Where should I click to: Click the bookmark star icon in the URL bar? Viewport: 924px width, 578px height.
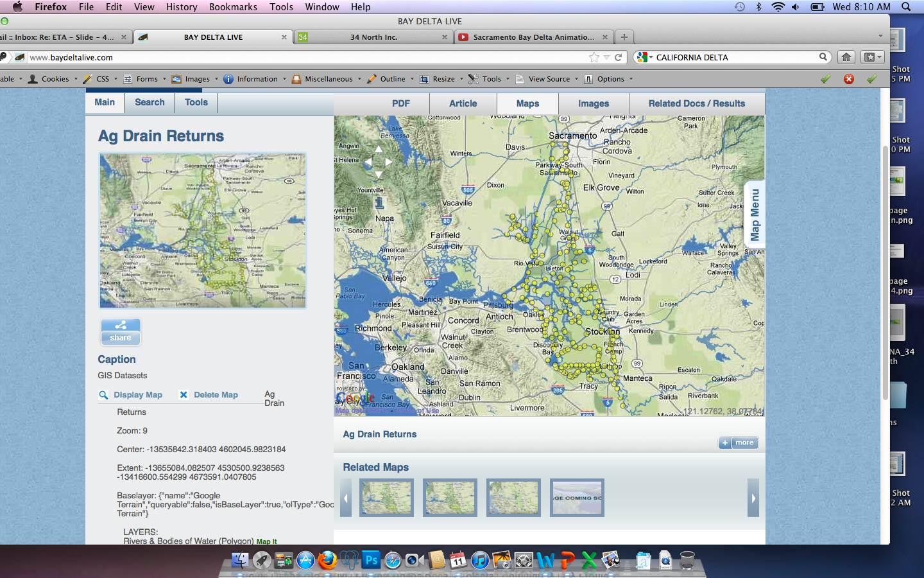594,57
